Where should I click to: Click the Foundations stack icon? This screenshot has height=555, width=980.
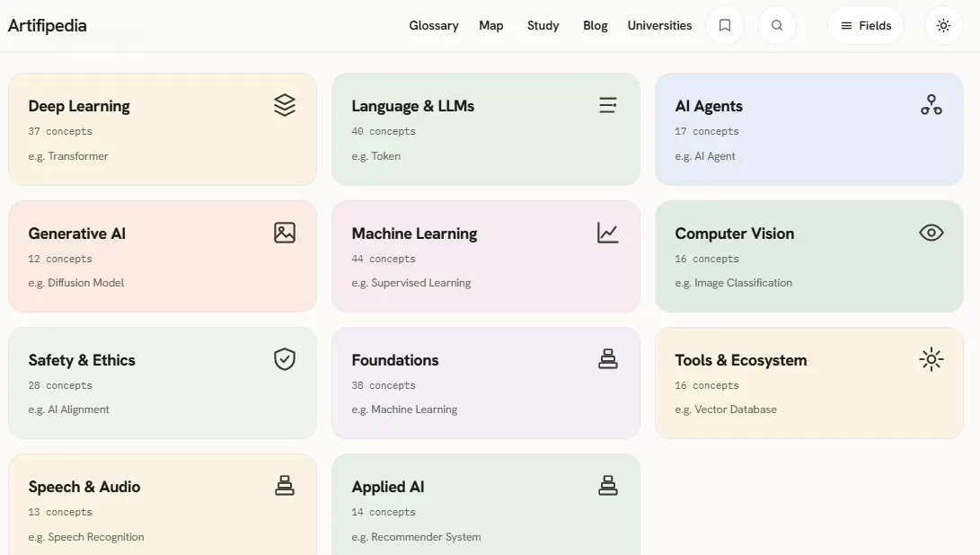click(607, 359)
